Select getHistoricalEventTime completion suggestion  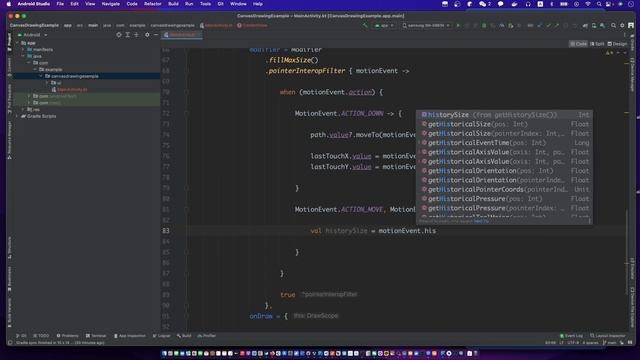click(504, 143)
